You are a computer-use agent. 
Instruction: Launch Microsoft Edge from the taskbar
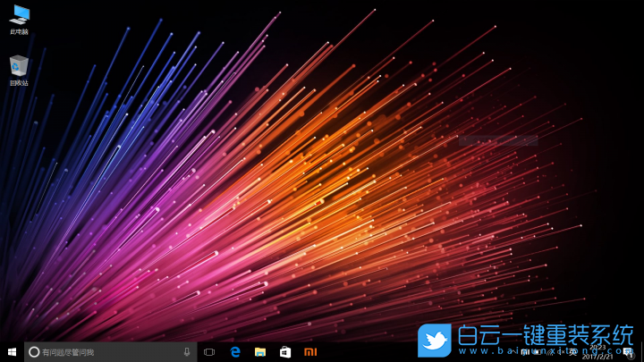(235, 352)
